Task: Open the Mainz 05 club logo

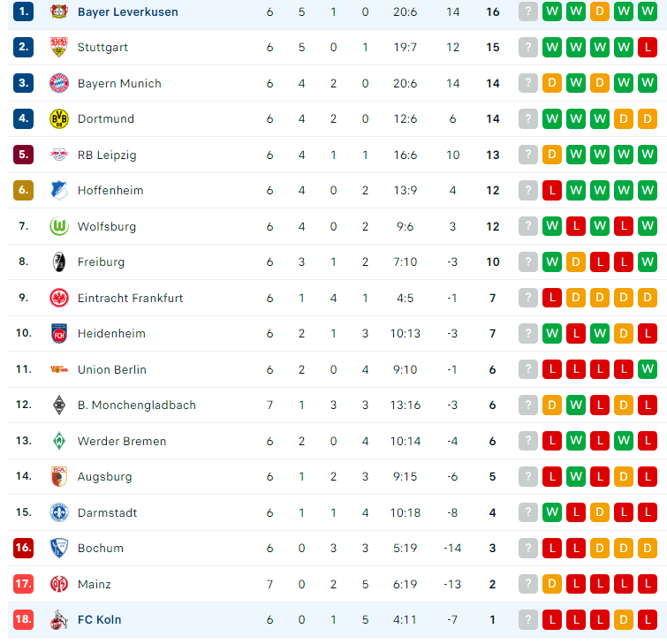Action: click(x=59, y=584)
